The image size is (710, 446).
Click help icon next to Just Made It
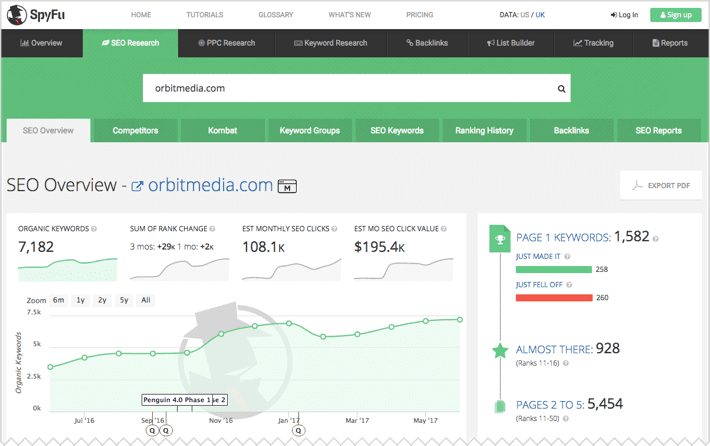tap(567, 257)
